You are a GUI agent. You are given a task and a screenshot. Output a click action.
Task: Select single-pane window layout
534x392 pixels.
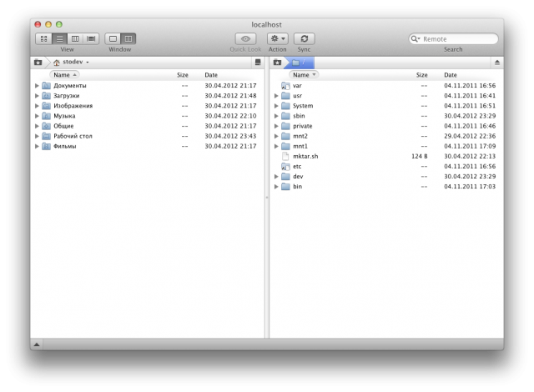113,38
